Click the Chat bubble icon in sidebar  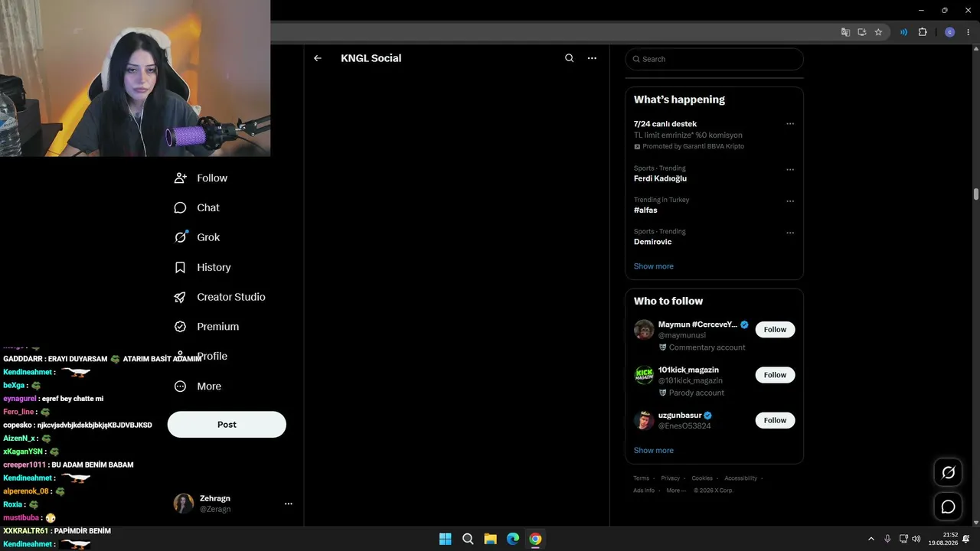180,207
